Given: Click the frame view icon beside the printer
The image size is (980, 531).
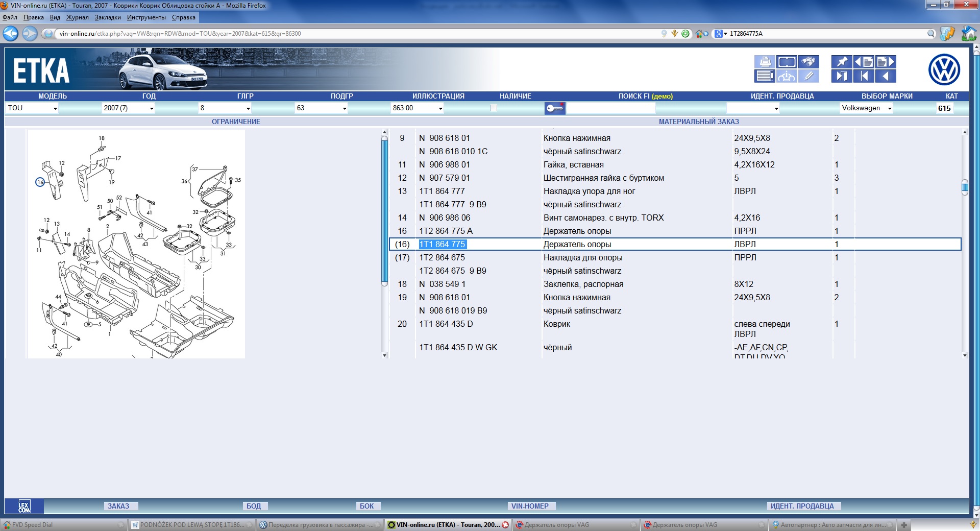Looking at the screenshot, I should [787, 62].
